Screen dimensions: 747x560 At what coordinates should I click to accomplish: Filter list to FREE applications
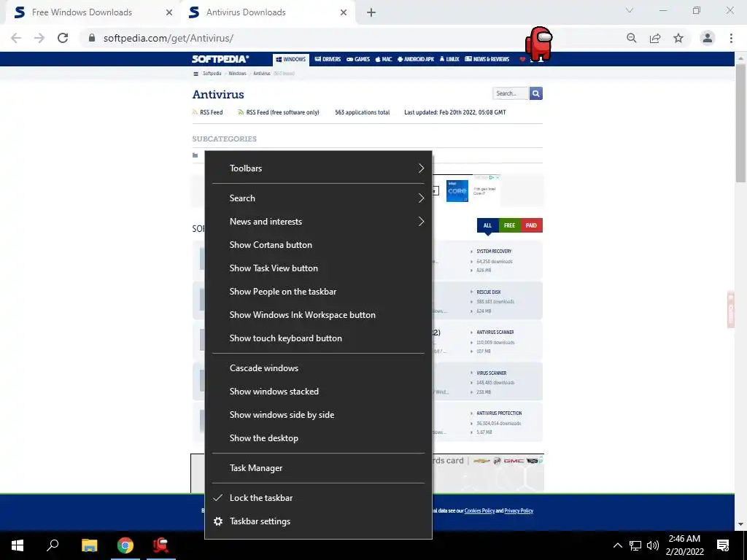(x=509, y=225)
